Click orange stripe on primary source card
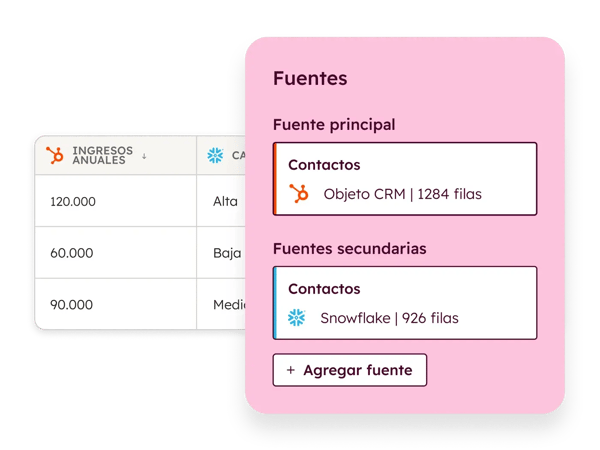Viewport: 600px width, 450px height. click(274, 178)
